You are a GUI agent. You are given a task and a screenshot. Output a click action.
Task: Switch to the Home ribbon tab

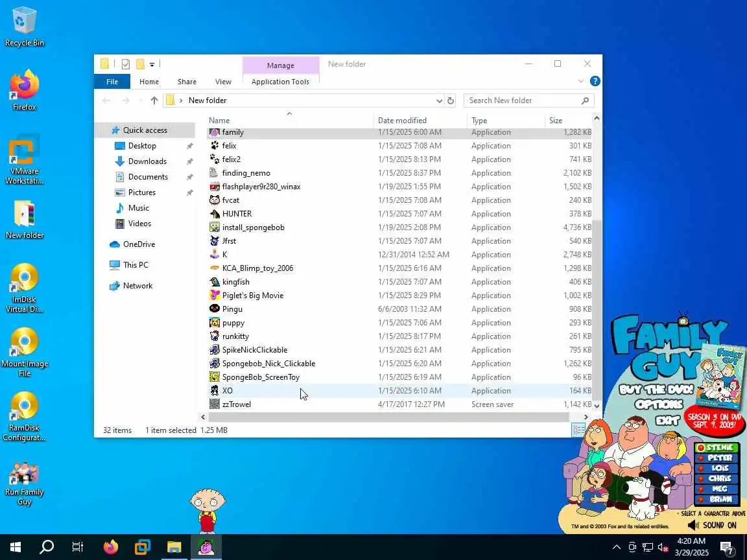point(149,82)
